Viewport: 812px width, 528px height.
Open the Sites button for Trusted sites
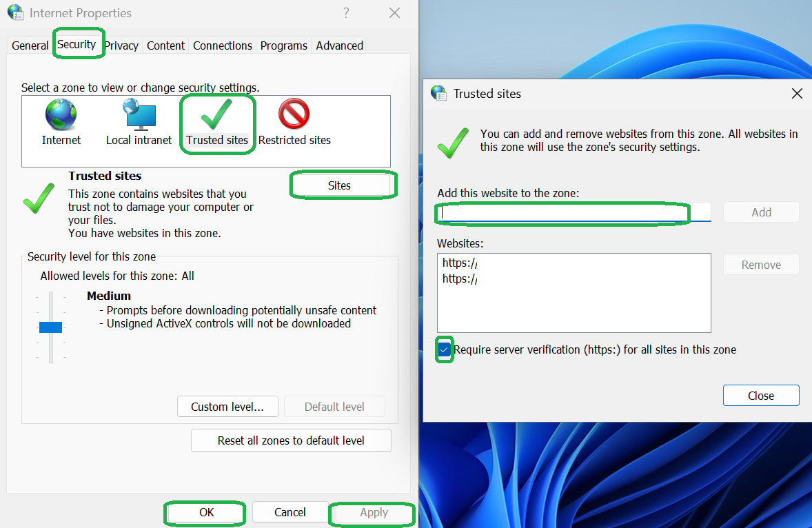339,185
